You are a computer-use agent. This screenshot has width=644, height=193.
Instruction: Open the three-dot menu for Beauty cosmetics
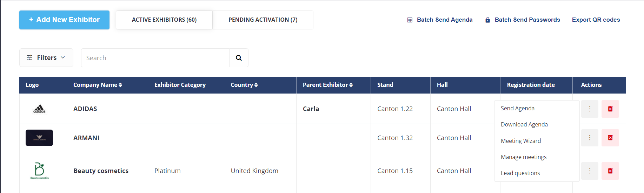tap(590, 171)
